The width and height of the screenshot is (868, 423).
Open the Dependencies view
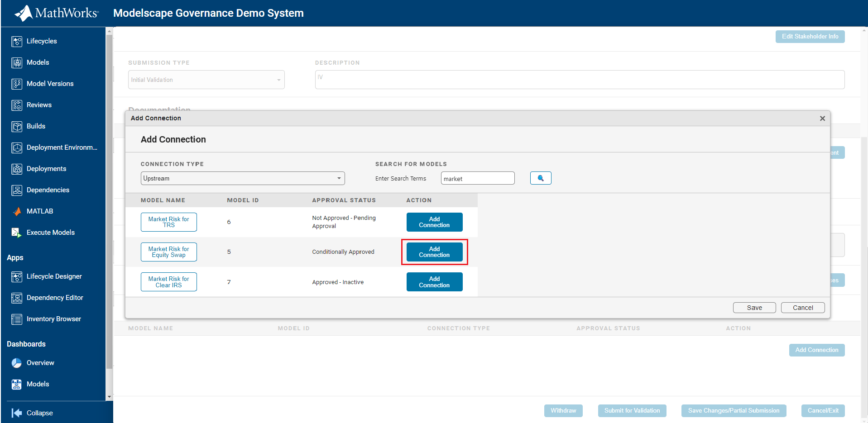coord(48,190)
